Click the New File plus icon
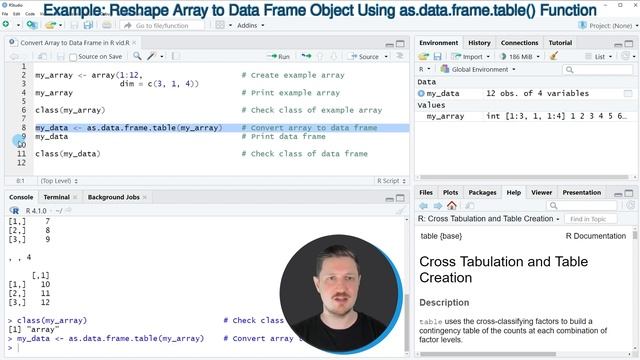 (6, 25)
